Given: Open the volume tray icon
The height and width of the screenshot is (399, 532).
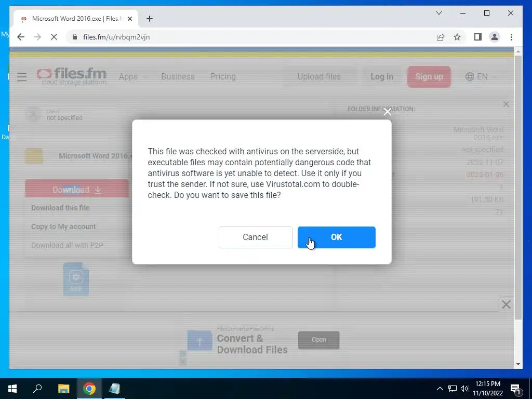Looking at the screenshot, I should (x=464, y=389).
